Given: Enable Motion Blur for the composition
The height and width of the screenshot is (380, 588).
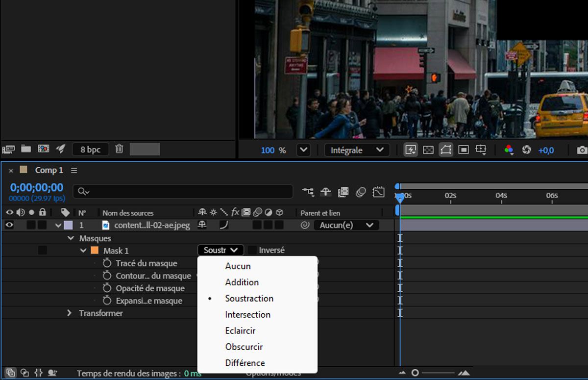Looking at the screenshot, I should (x=361, y=192).
